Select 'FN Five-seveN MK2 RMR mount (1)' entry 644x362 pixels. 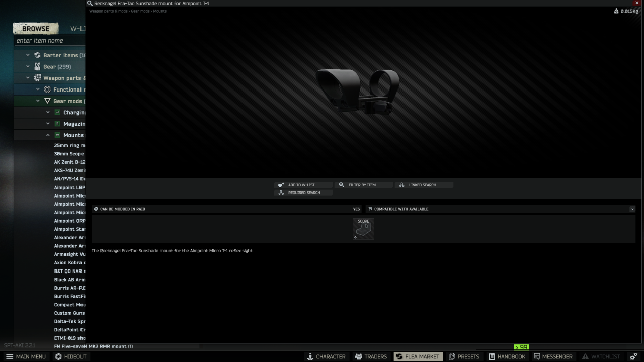pos(94,346)
